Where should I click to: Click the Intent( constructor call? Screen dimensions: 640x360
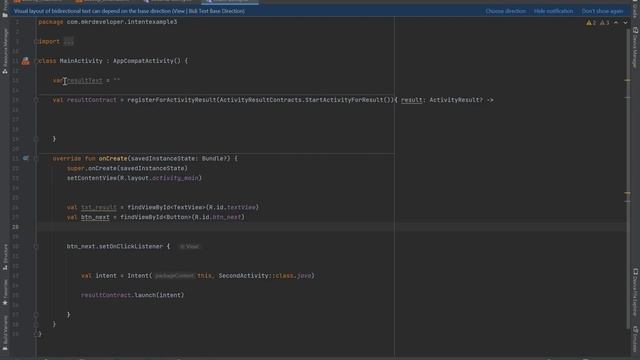(140, 276)
